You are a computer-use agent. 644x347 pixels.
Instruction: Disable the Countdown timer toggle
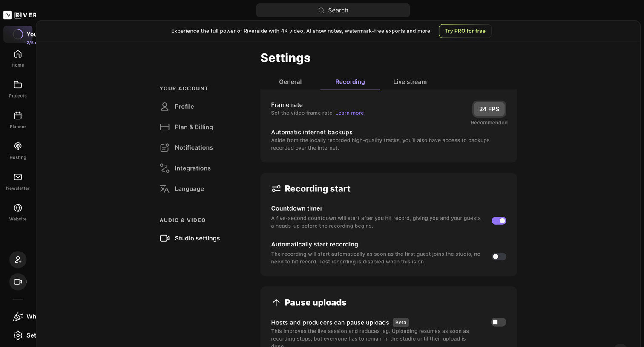(499, 221)
